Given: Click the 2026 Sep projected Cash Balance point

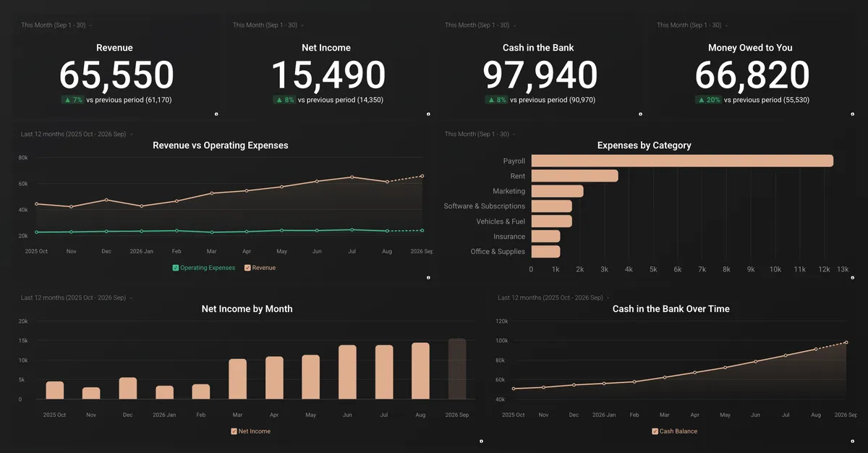Looking at the screenshot, I should (846, 342).
